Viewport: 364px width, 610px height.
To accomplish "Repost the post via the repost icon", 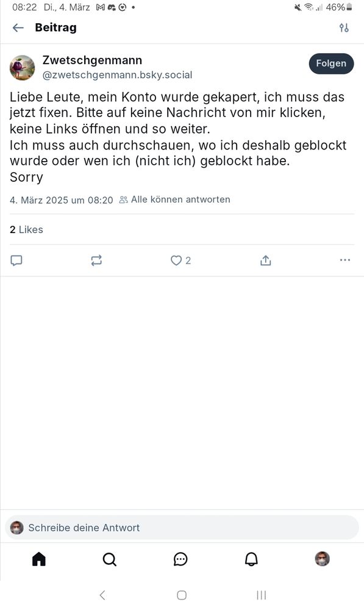I will [96, 260].
